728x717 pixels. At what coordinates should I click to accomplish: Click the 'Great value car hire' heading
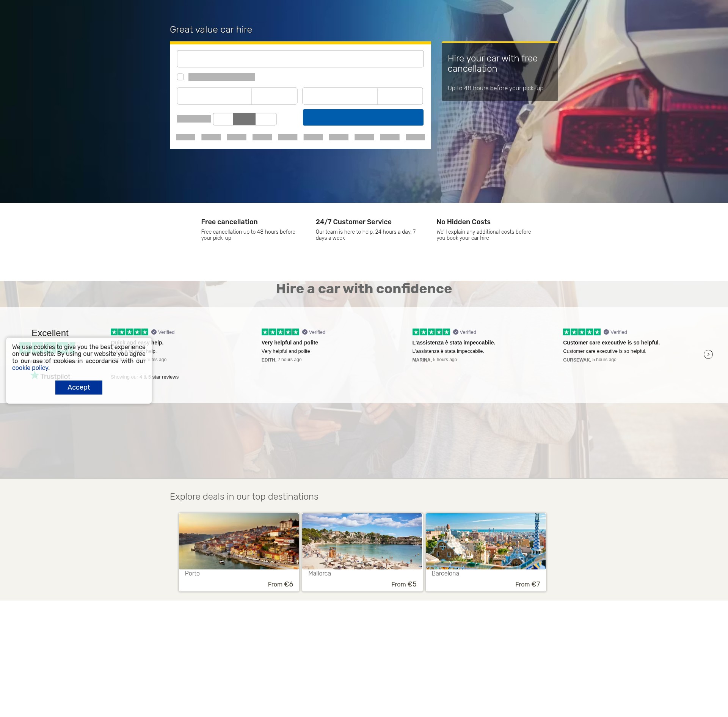211,30
